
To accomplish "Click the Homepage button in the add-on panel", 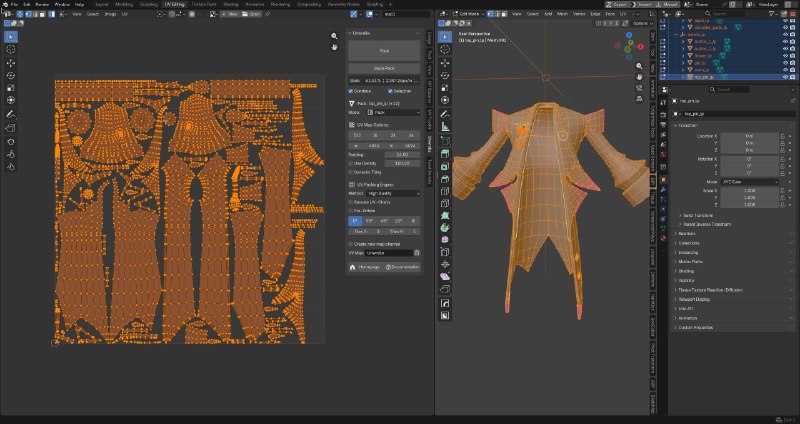I will tap(365, 267).
